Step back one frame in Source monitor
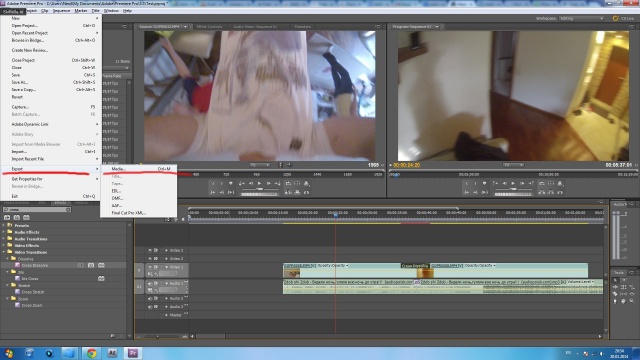The width and height of the screenshot is (640, 360). pos(250,184)
